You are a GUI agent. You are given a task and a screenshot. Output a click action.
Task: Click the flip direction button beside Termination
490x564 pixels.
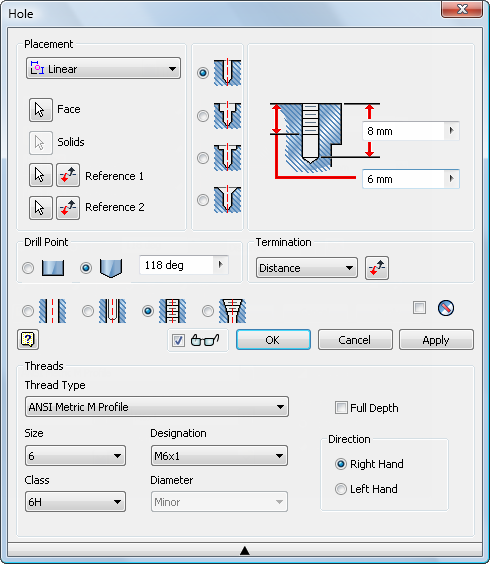click(377, 268)
